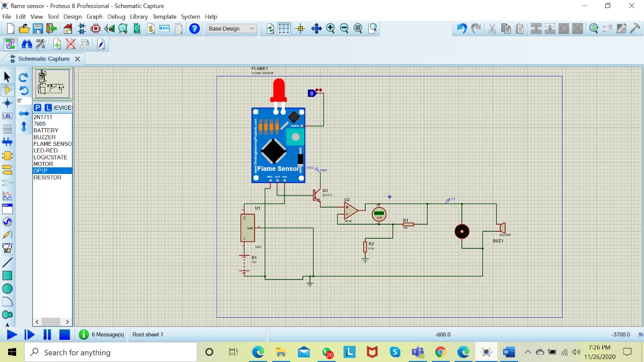The height and width of the screenshot is (362, 644).
Task: Activate Wire Label Mode (LBL)
Action: (7, 116)
